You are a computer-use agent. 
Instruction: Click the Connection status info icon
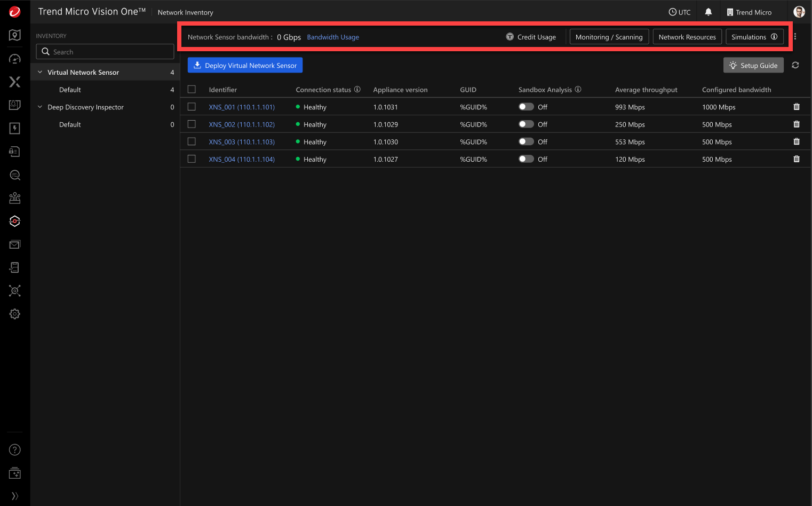tap(357, 90)
